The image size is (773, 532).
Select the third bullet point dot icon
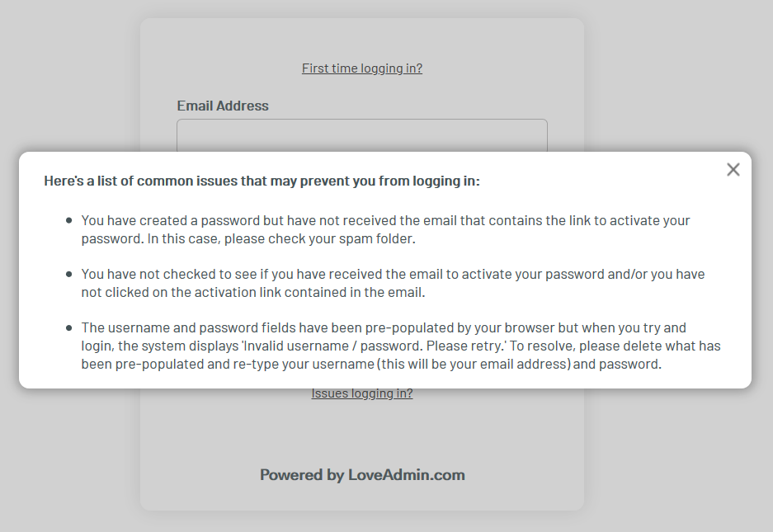point(69,327)
